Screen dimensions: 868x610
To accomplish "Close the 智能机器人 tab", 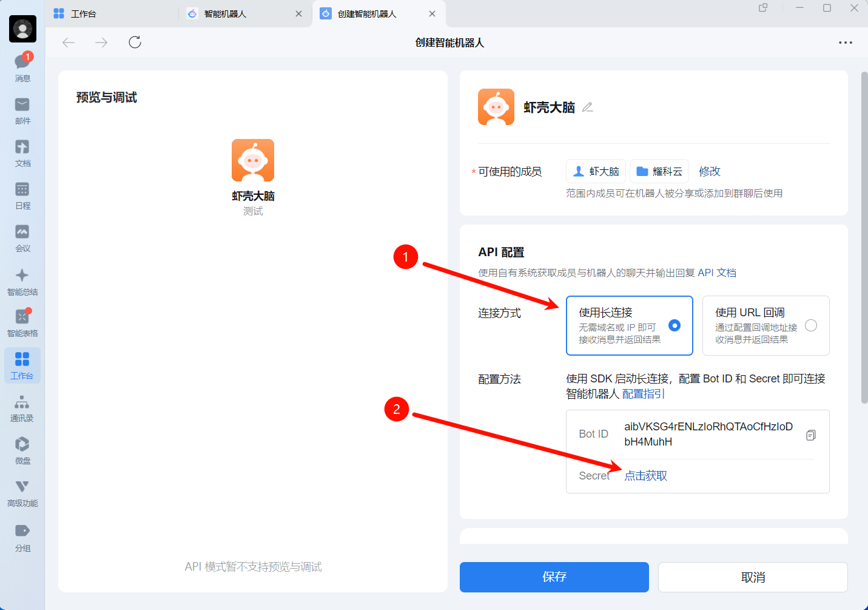I will [298, 13].
